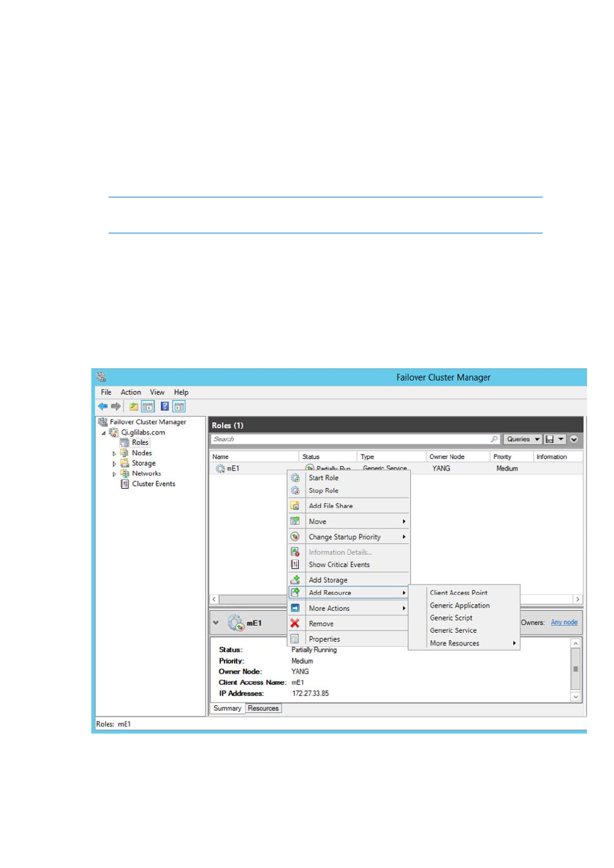Open the Queries dropdown
614x868 pixels.
coord(523,439)
